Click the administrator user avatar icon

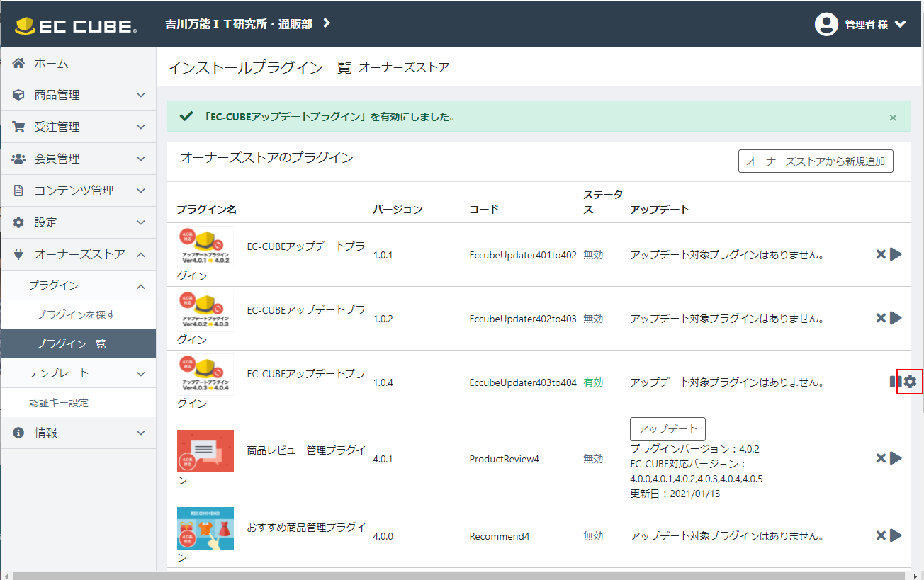coord(826,24)
